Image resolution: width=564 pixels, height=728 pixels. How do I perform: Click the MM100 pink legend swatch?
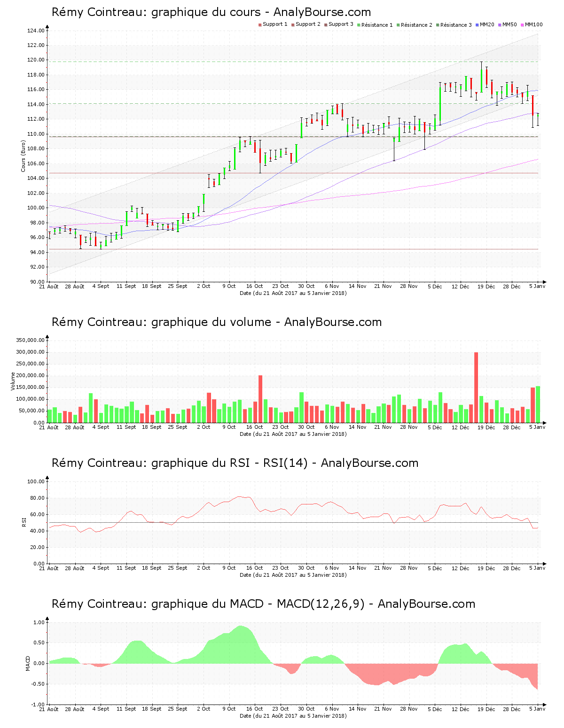(522, 24)
